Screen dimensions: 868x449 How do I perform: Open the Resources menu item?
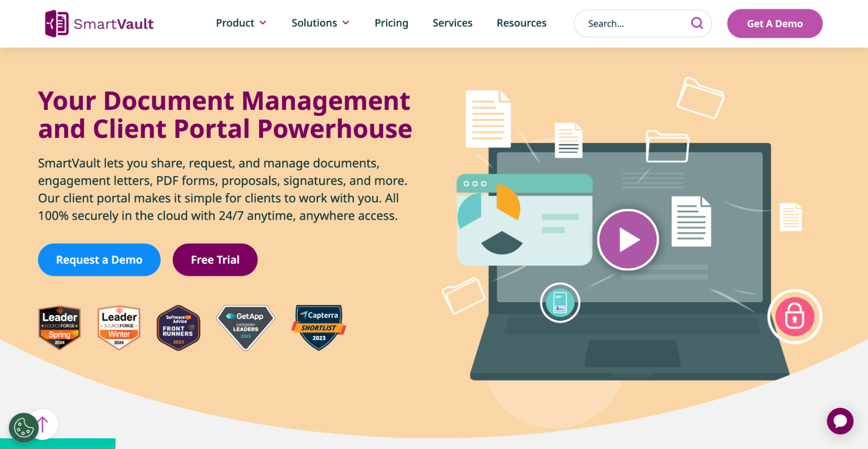[x=521, y=23]
